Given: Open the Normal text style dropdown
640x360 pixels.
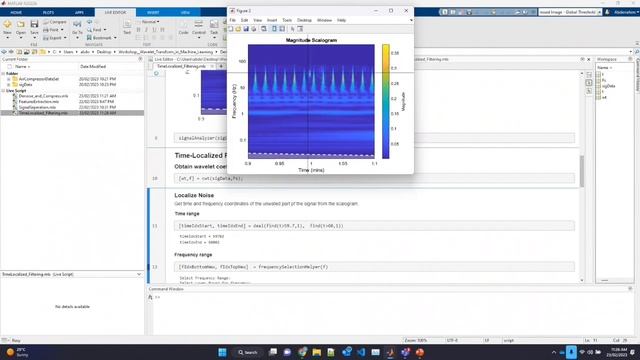Looking at the screenshot, I should 151,22.
